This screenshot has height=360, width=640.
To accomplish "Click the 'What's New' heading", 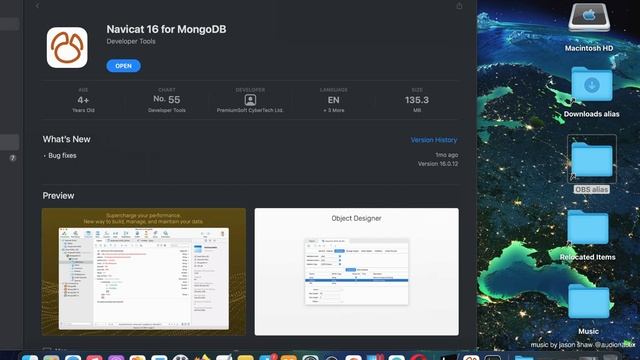I will (67, 139).
